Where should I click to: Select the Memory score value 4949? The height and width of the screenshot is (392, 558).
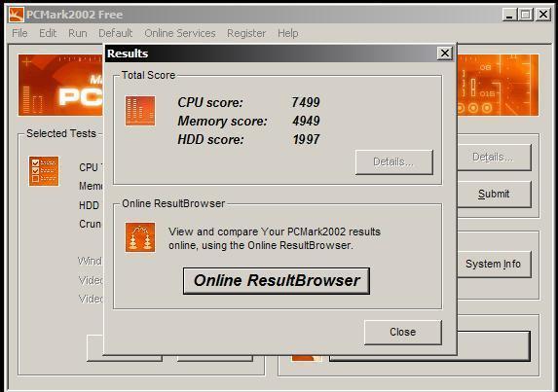point(306,121)
